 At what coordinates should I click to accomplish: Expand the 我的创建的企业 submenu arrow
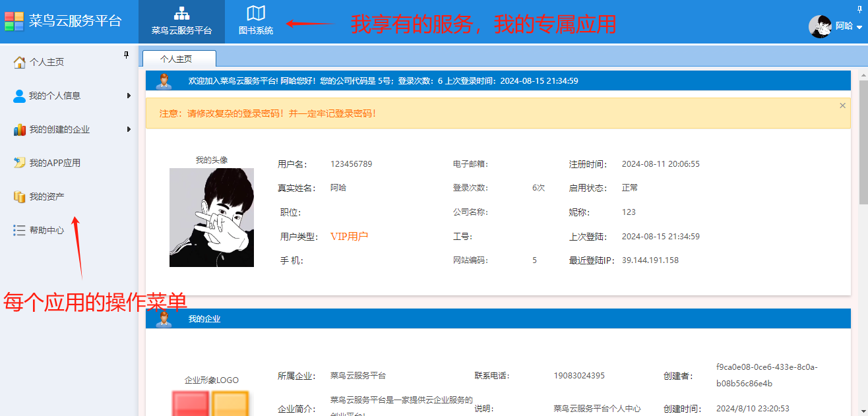[129, 129]
